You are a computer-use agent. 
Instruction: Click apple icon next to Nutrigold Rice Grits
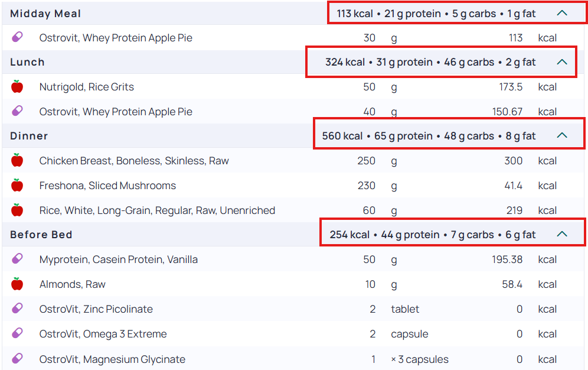tap(17, 86)
